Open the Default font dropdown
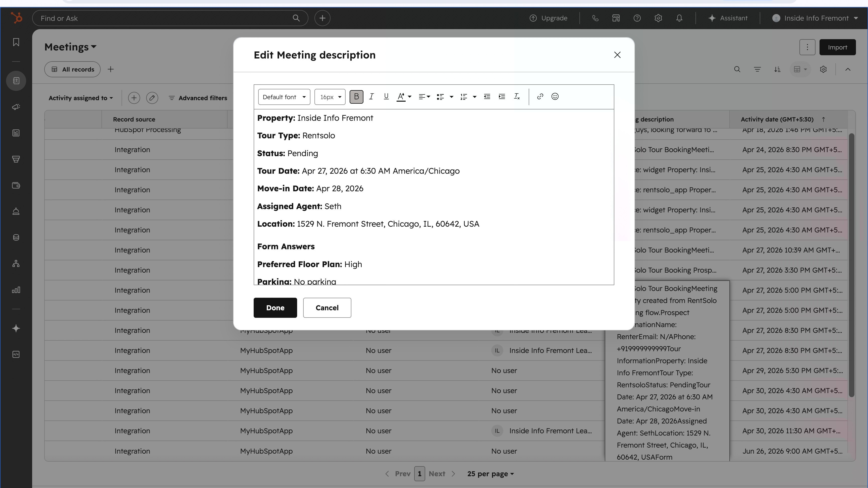The image size is (868, 488). click(284, 97)
